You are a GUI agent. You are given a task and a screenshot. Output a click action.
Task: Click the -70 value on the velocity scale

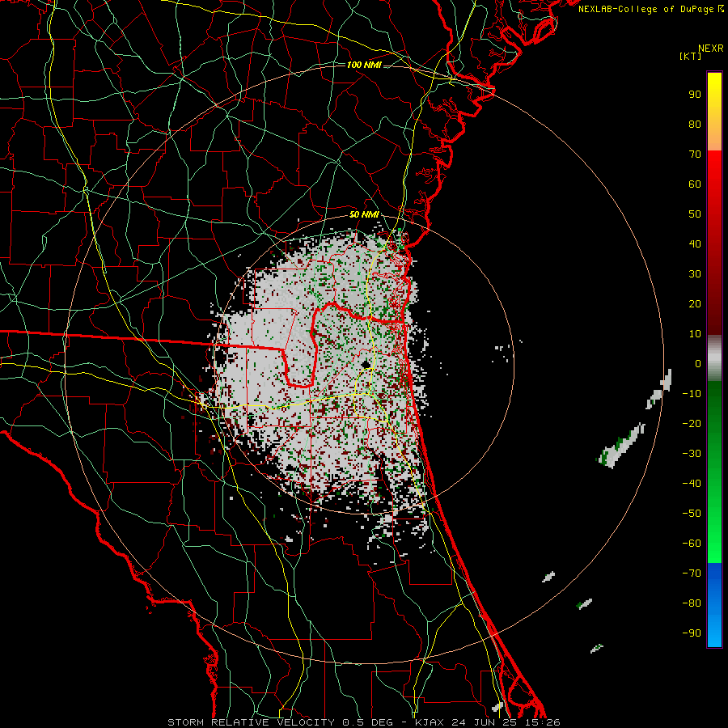(692, 574)
